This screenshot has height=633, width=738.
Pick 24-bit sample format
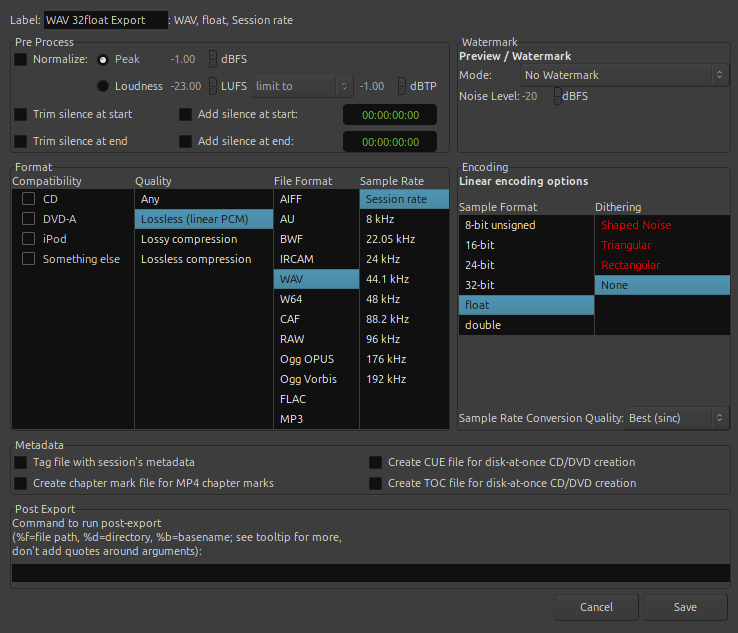pos(526,265)
